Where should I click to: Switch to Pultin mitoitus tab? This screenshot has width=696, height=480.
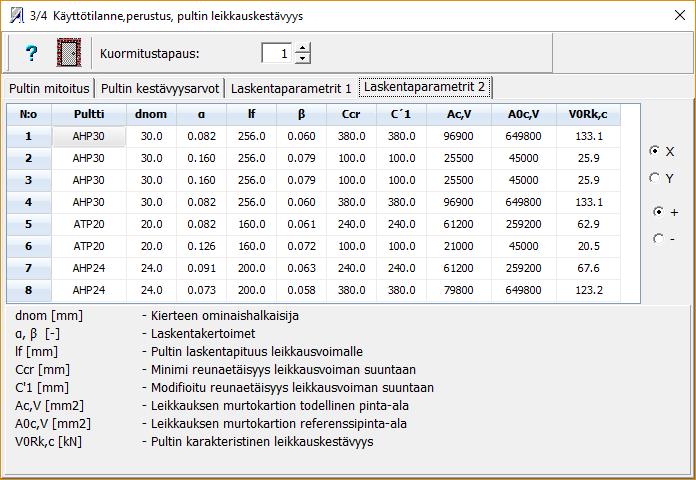49,88
